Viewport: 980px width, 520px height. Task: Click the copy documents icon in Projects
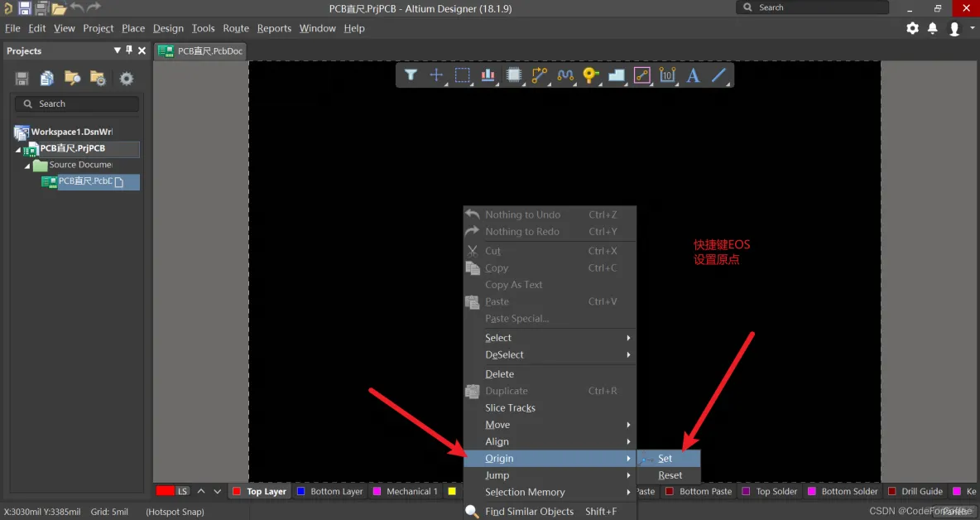click(x=47, y=78)
